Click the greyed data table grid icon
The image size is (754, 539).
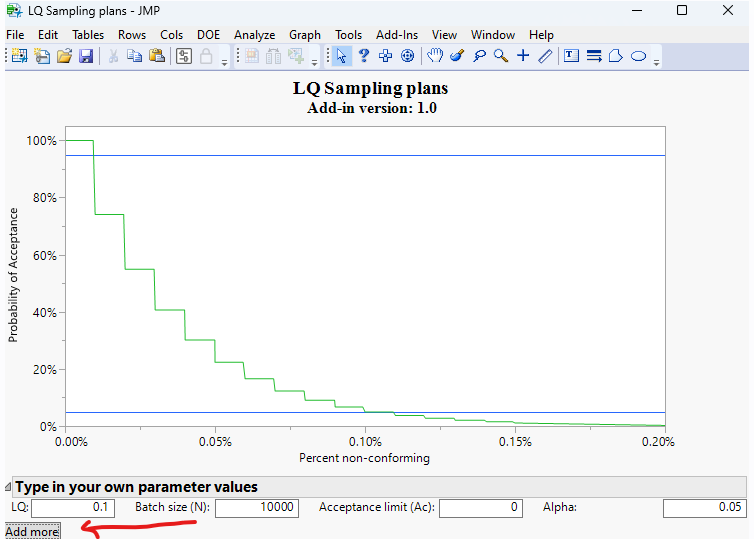(x=252, y=56)
